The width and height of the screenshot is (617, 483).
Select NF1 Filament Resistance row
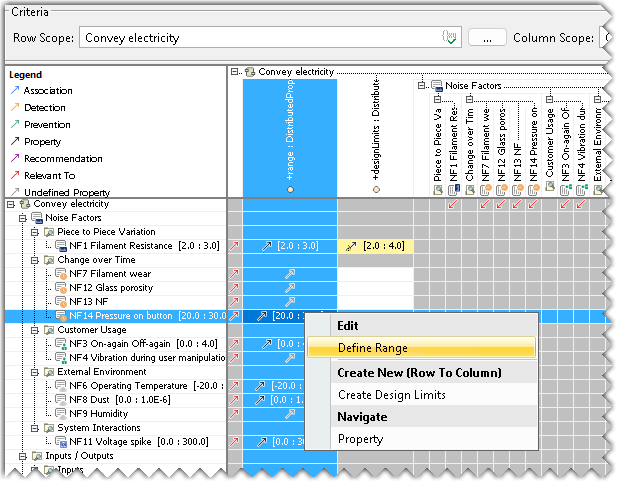144,246
